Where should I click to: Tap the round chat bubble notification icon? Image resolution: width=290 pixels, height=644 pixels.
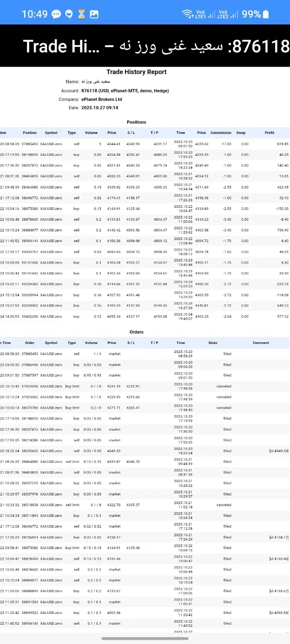coord(69,14)
